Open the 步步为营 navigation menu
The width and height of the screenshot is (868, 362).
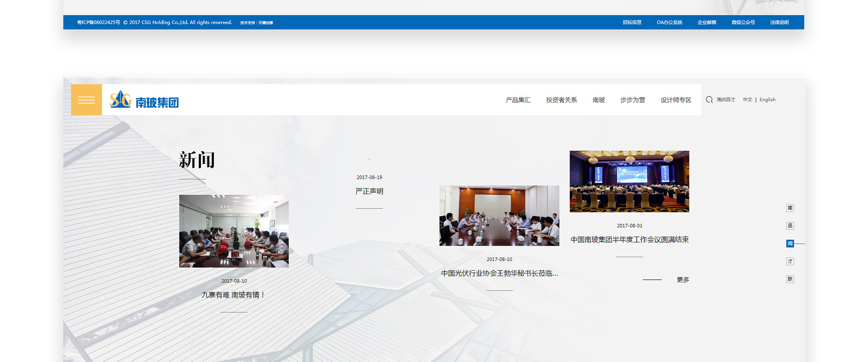click(632, 100)
